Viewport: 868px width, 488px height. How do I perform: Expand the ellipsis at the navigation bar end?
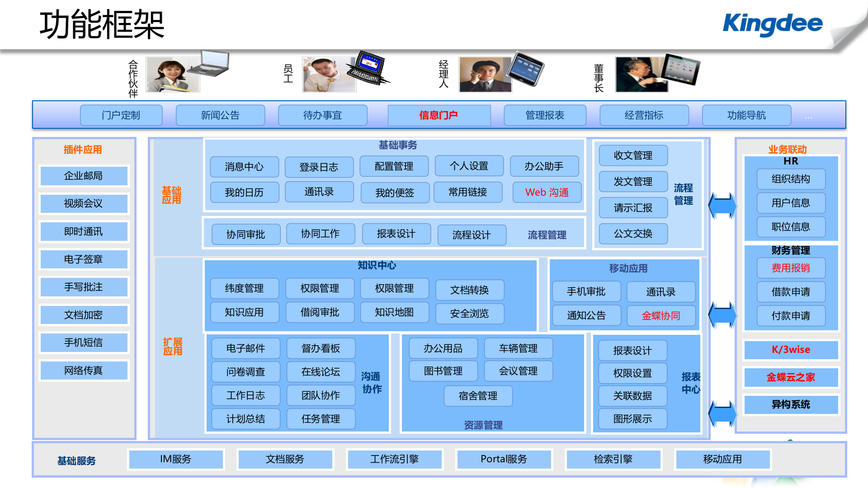coord(808,117)
